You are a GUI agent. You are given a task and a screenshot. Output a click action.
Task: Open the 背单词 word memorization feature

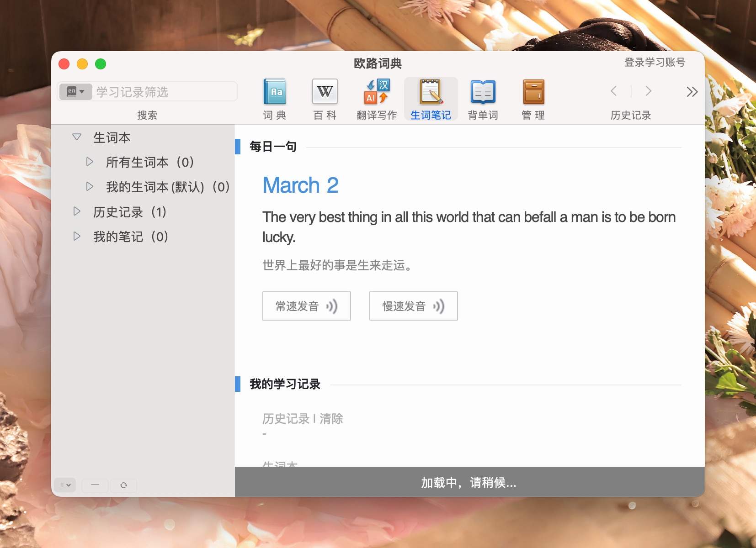[482, 97]
